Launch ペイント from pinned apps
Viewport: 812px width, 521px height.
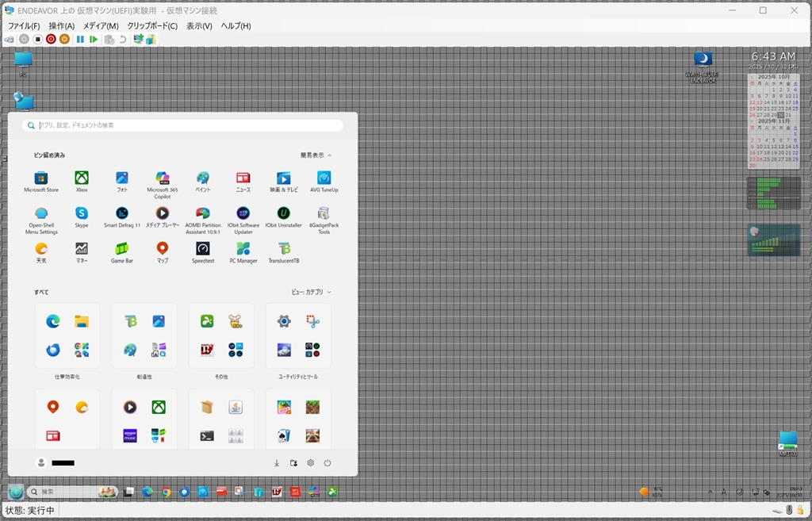(203, 182)
